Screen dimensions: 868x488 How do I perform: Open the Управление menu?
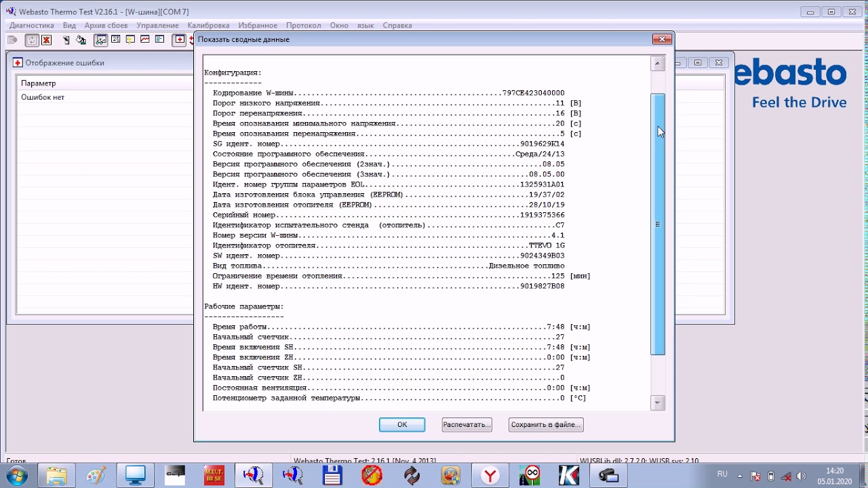(157, 25)
